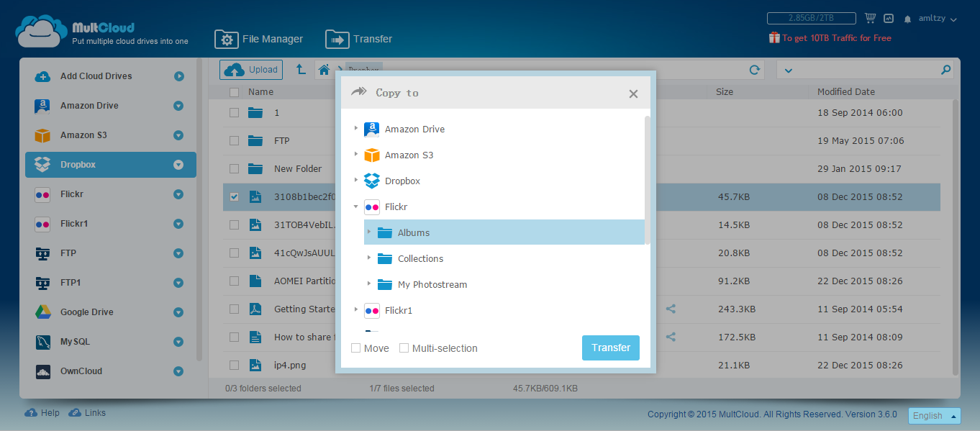Click the Dropbox icon in sidebar

point(42,165)
